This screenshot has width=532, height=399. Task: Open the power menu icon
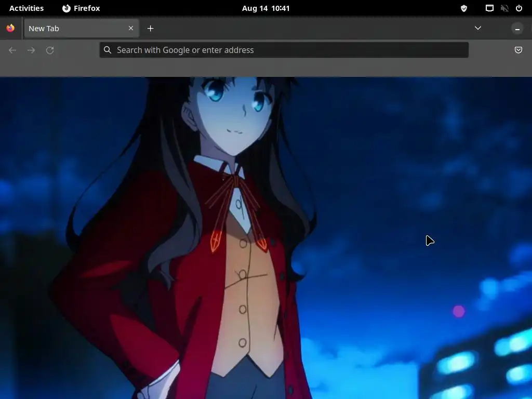pyautogui.click(x=519, y=8)
